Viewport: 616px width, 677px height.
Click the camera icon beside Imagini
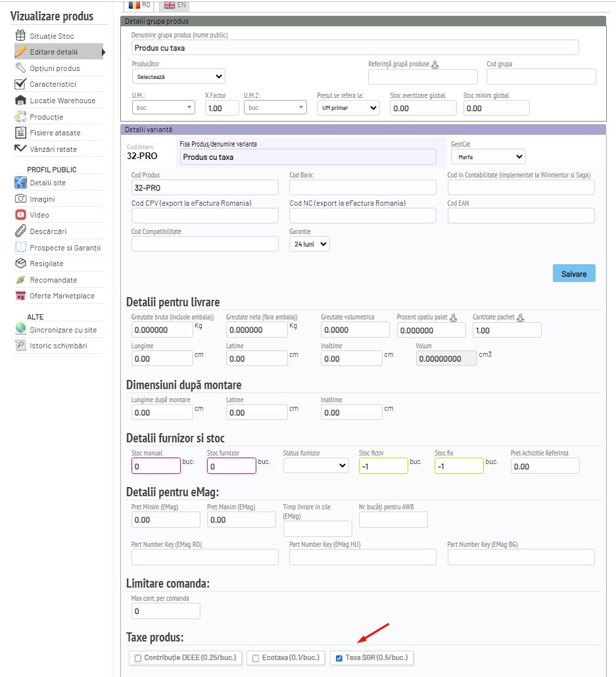click(20, 199)
